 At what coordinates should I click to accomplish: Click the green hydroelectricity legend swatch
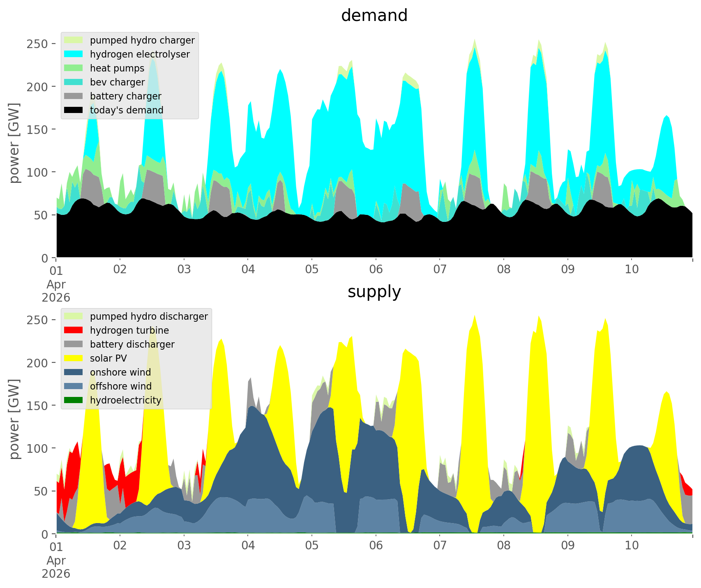click(x=74, y=400)
